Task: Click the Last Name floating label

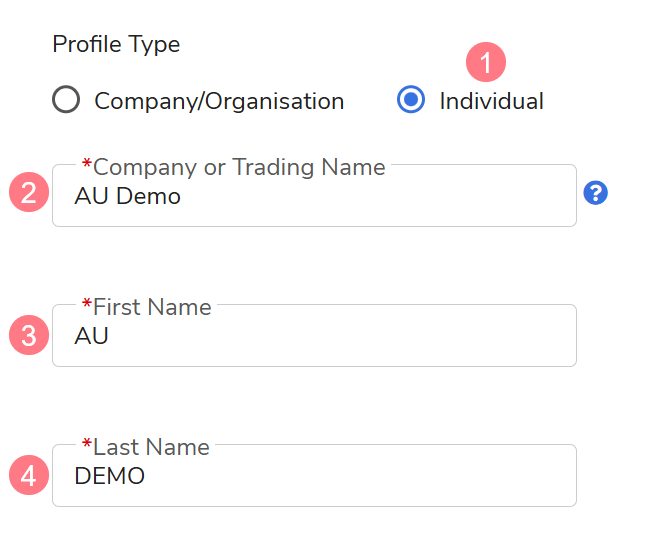Action: (151, 447)
